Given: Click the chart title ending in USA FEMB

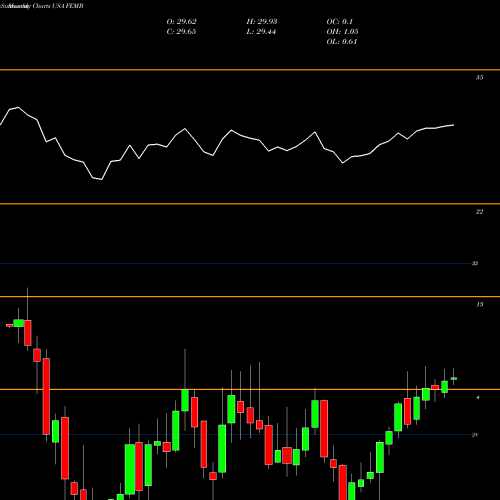Looking at the screenshot, I should [x=42, y=6].
